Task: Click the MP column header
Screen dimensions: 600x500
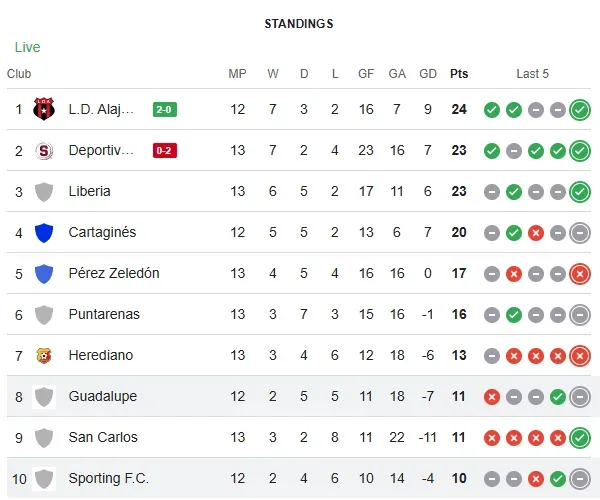Action: tap(237, 73)
